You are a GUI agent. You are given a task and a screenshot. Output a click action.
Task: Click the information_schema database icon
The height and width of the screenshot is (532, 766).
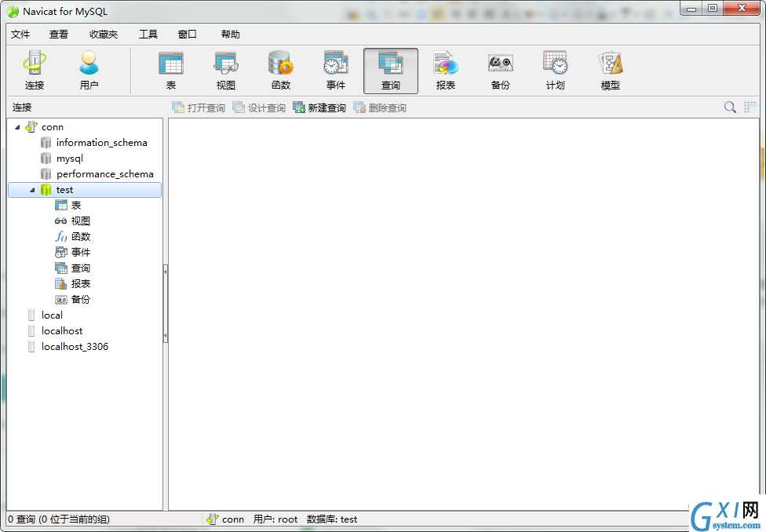click(x=46, y=143)
